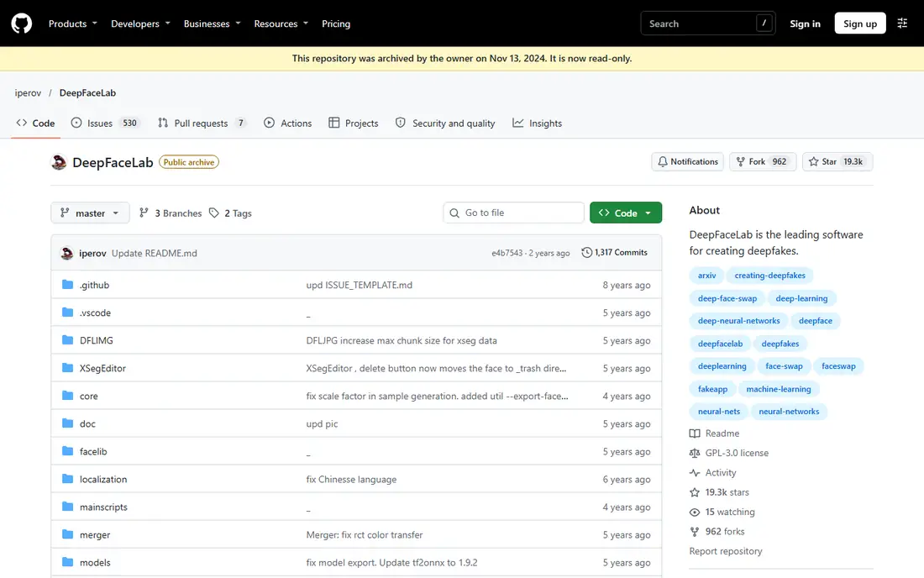Expand the Businesses menu
The height and width of the screenshot is (578, 924).
click(213, 24)
